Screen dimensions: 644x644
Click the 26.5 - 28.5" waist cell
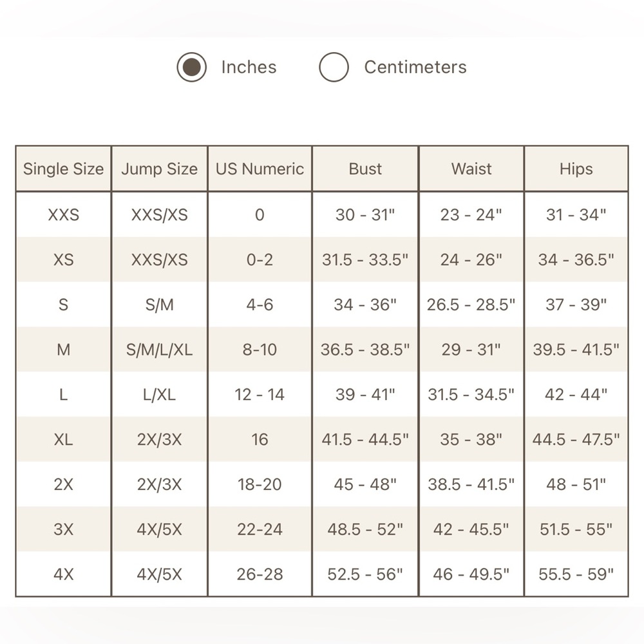(471, 305)
